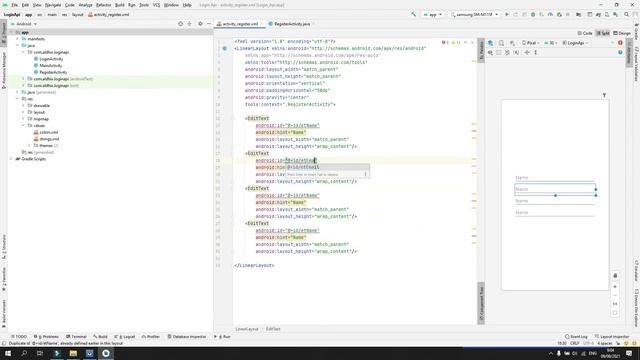Image resolution: width=640 pixels, height=360 pixels.
Task: Open the Pixel device preview dropdown
Action: 530,43
